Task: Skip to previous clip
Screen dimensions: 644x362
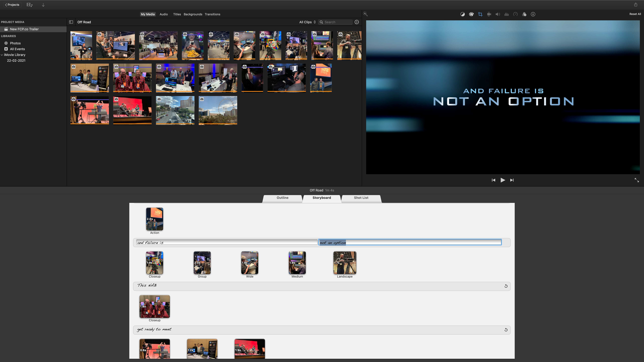Action: tap(493, 180)
